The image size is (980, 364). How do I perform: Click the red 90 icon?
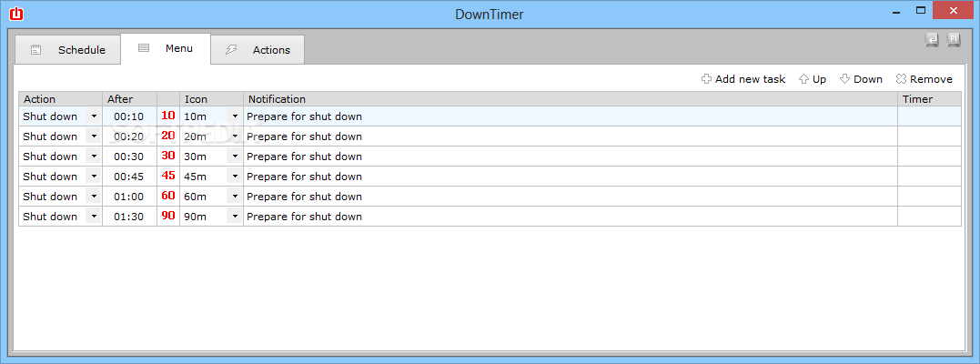coord(168,216)
